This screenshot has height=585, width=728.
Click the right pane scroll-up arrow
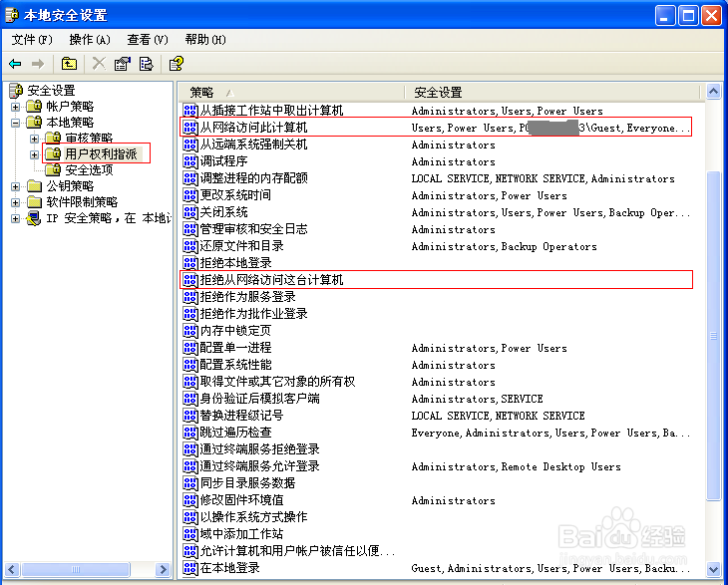(714, 92)
